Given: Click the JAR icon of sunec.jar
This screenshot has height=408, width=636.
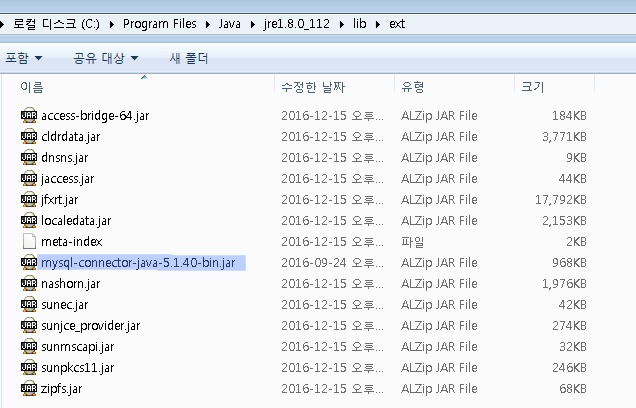Looking at the screenshot, I should coord(29,305).
